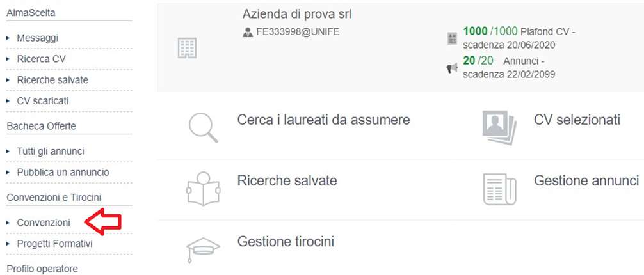Image resolution: width=644 pixels, height=275 pixels.
Task: Open Progetti Formativi in the sidebar
Action: (54, 244)
